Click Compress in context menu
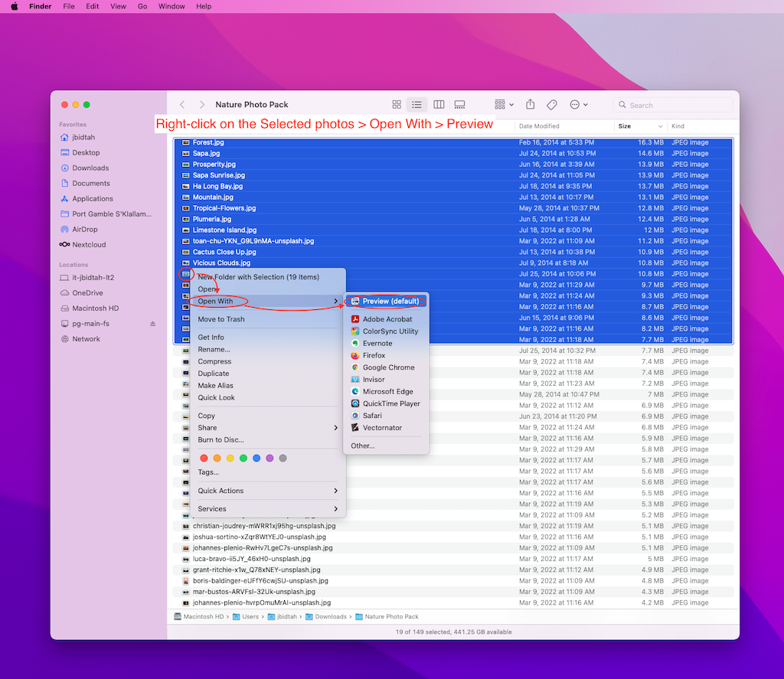The image size is (784, 679). (267, 361)
